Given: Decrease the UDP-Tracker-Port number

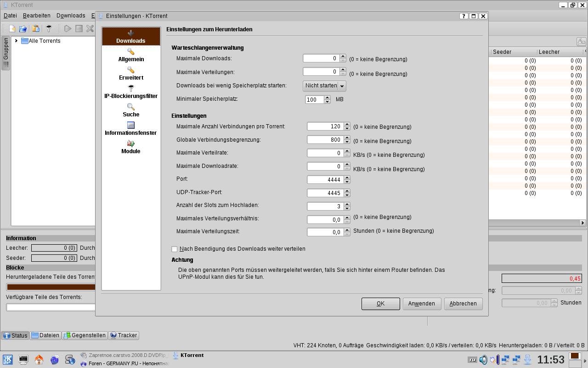Looking at the screenshot, I should click(347, 195).
